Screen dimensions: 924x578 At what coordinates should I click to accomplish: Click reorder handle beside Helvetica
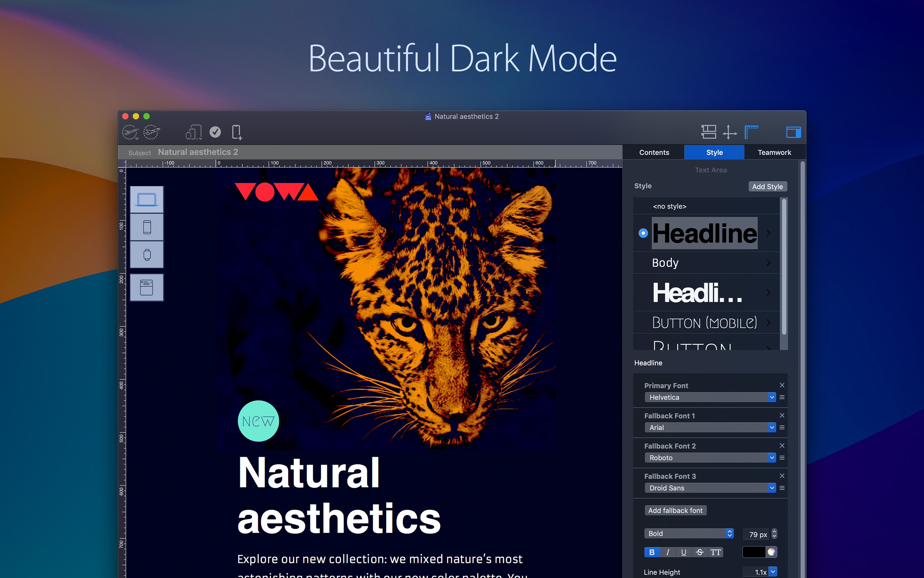[782, 397]
